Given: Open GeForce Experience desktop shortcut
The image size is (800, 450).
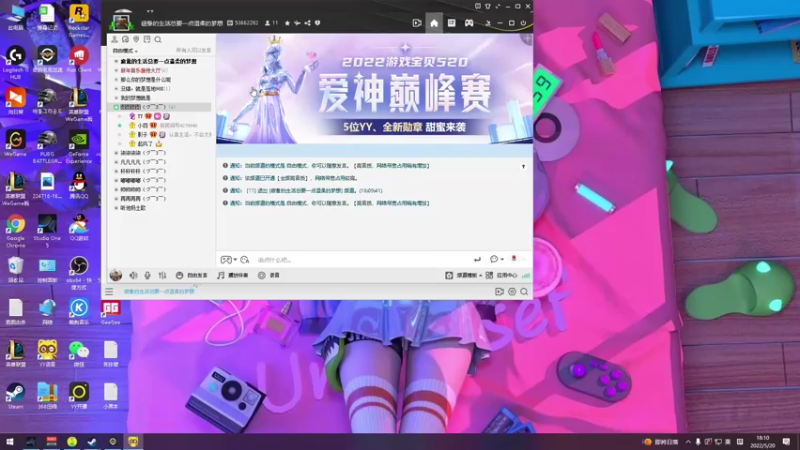Looking at the screenshot, I should click(x=79, y=147).
